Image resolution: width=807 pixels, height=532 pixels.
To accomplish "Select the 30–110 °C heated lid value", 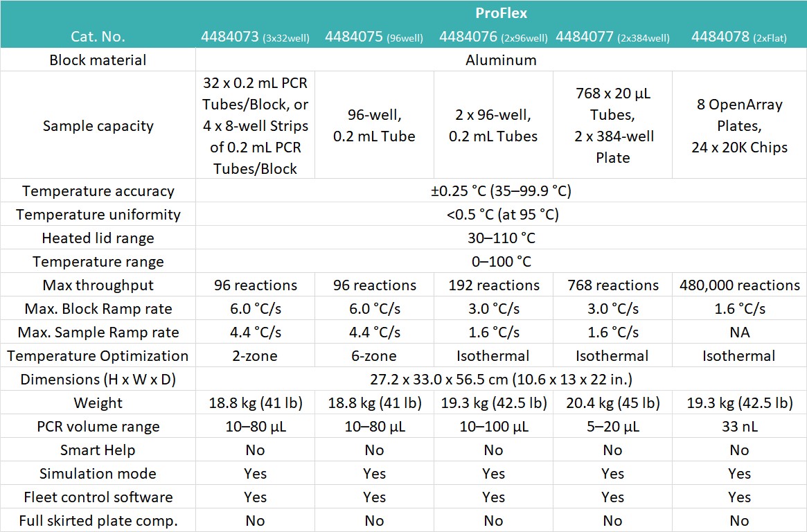I will 501,238.
